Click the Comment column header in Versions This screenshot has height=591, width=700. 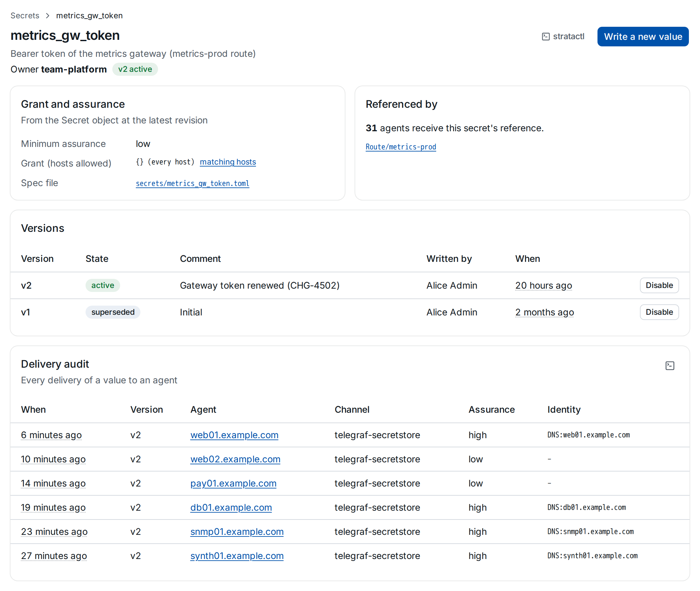click(x=200, y=259)
